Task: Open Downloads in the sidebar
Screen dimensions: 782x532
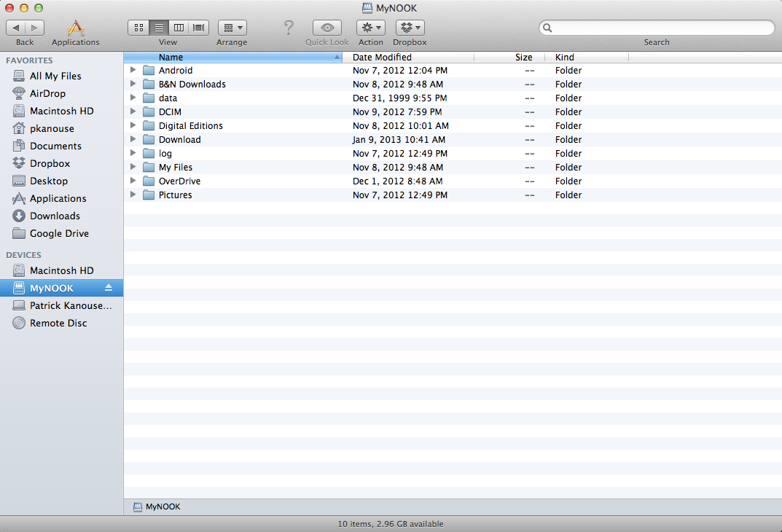Action: 62,216
